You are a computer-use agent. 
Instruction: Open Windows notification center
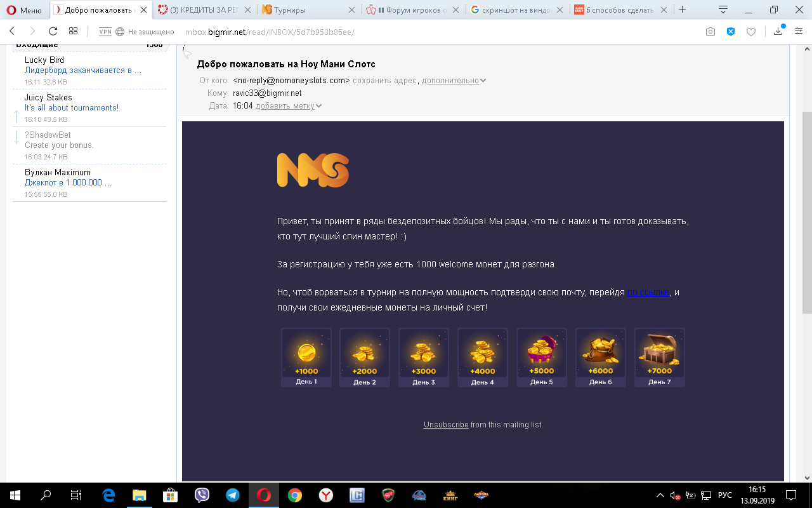pyautogui.click(x=791, y=495)
